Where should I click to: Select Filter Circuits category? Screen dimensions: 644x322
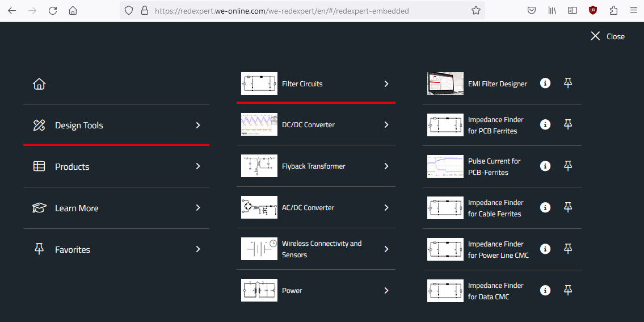pyautogui.click(x=316, y=83)
